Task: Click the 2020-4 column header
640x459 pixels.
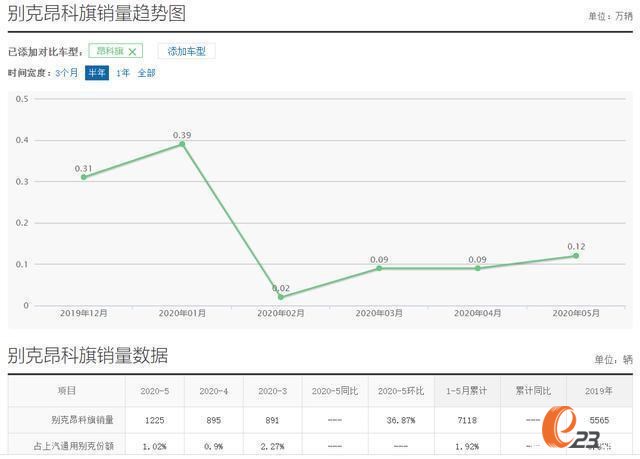Action: (213, 391)
